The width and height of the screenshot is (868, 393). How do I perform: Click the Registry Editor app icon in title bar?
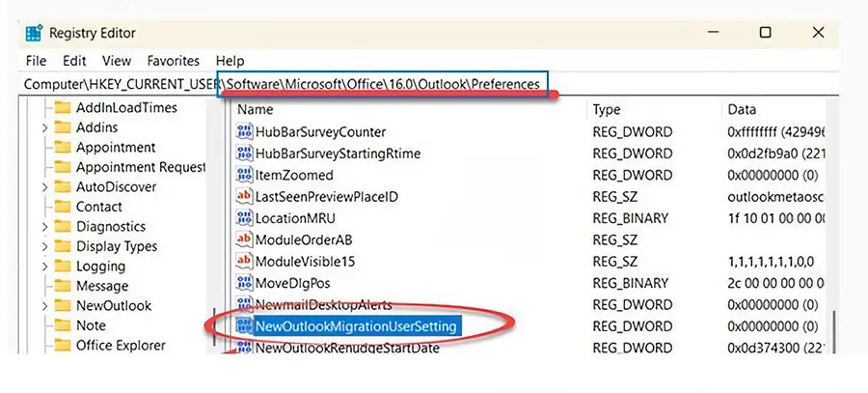pyautogui.click(x=34, y=33)
